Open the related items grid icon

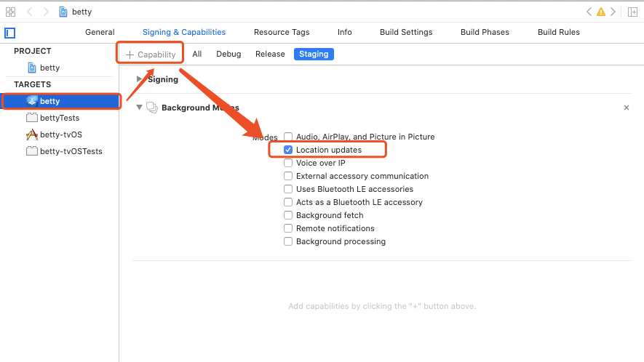click(x=10, y=12)
